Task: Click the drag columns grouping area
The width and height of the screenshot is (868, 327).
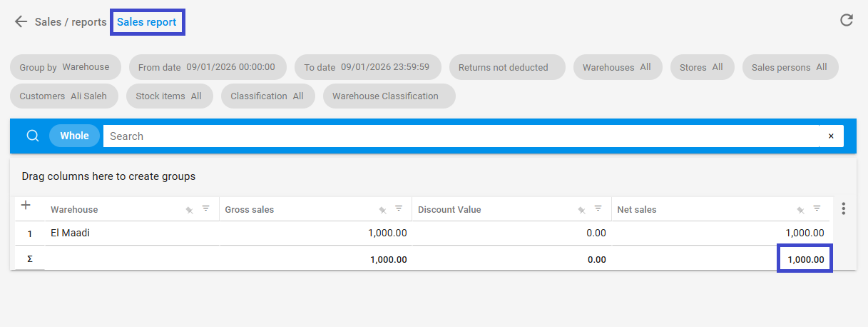Action: (x=434, y=176)
